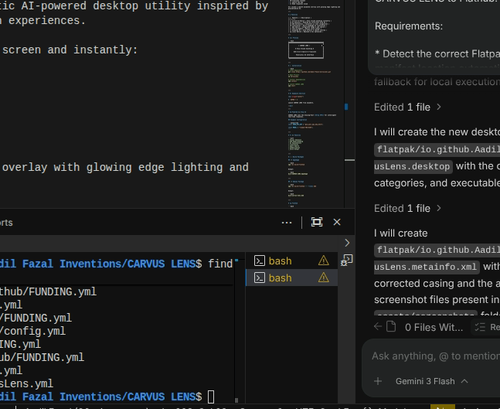500x409 pixels.
Task: Click the plus icon to add context
Action: coord(378,381)
